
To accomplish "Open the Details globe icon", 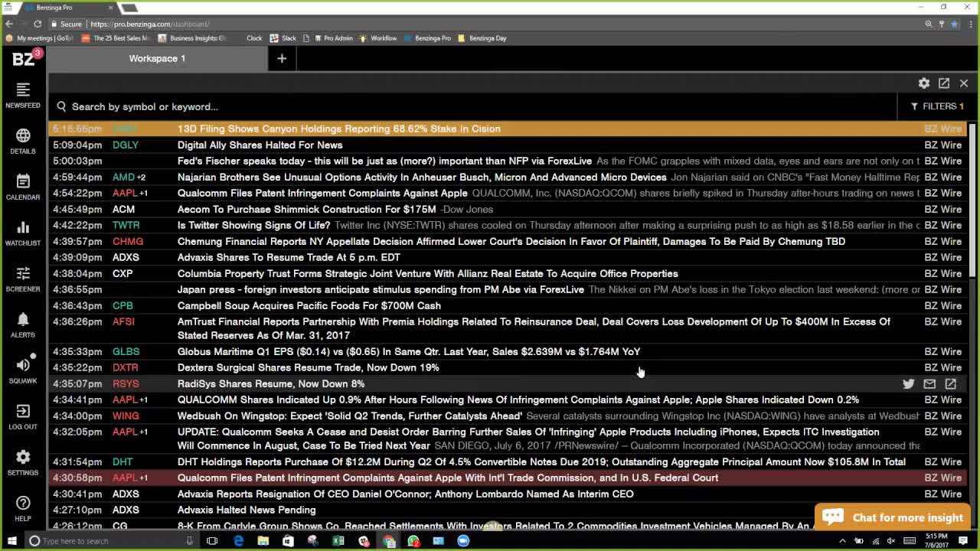I will [23, 141].
